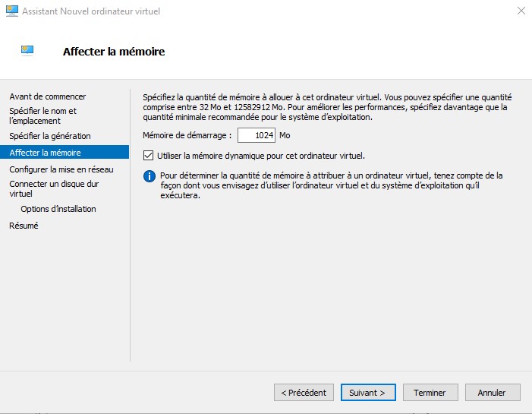This screenshot has height=414, width=532.
Task: Click the dynamic memory checkbox label text
Action: pos(261,156)
